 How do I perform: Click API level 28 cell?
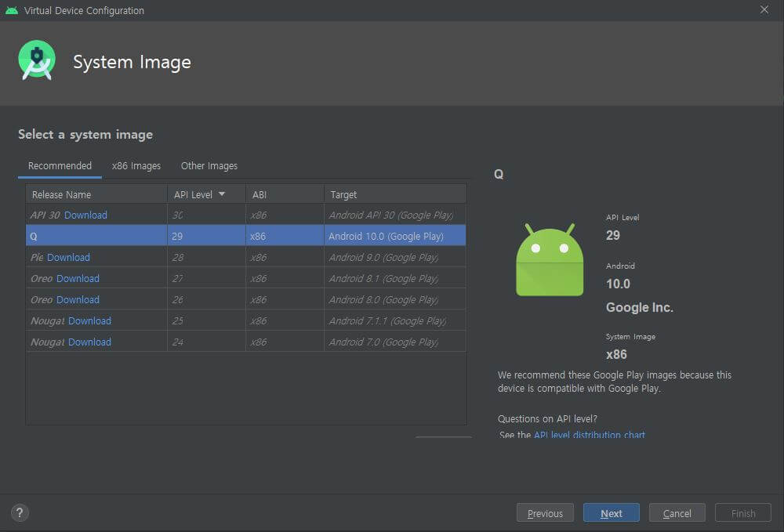[206, 257]
